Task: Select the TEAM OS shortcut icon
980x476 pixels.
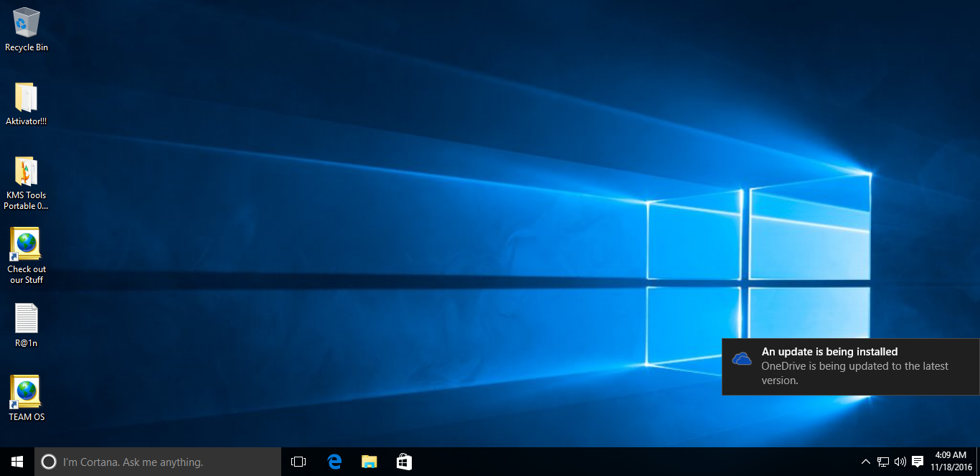Action: [x=27, y=398]
